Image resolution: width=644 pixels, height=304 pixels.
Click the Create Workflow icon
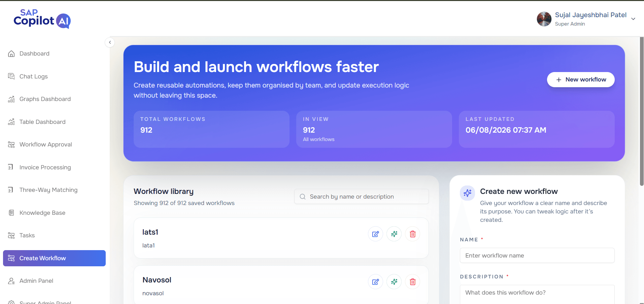(x=11, y=258)
